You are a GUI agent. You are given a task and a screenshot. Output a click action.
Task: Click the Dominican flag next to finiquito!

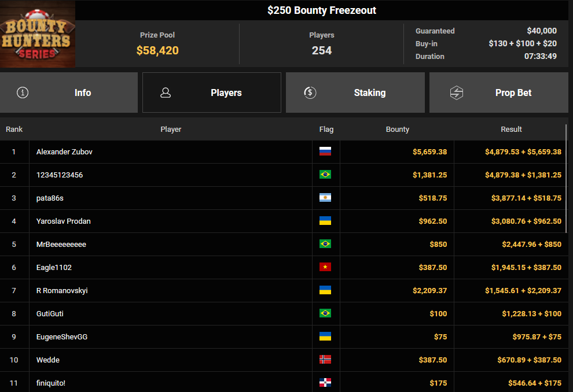[x=325, y=383]
